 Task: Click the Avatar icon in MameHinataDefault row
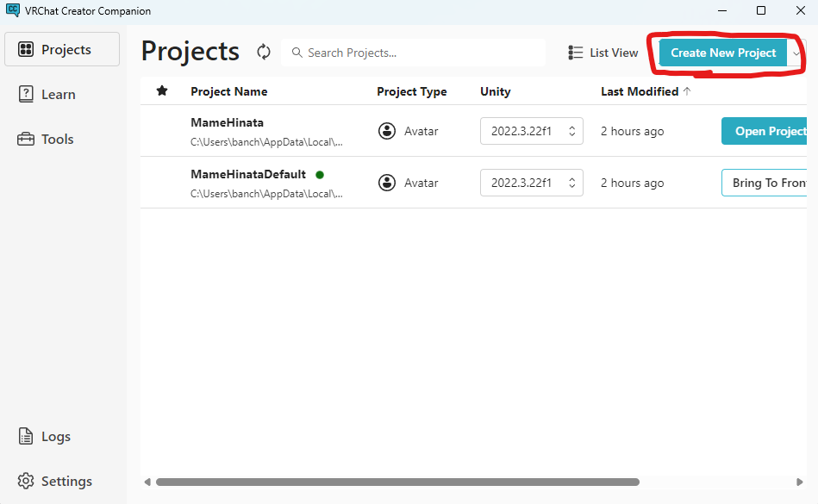(387, 183)
